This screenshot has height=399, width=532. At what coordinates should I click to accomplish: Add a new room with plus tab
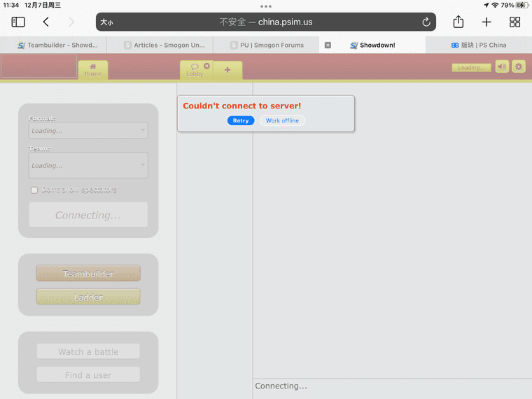click(227, 71)
